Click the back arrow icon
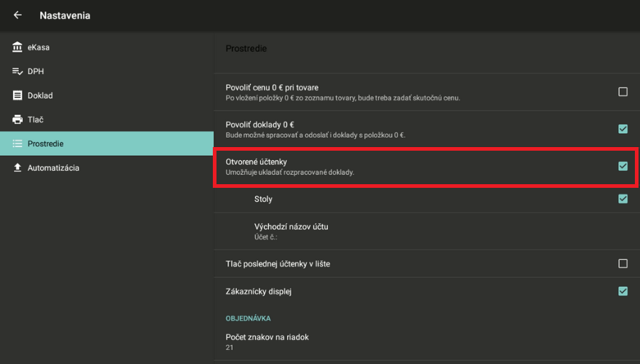Image resolution: width=640 pixels, height=364 pixels. click(17, 15)
